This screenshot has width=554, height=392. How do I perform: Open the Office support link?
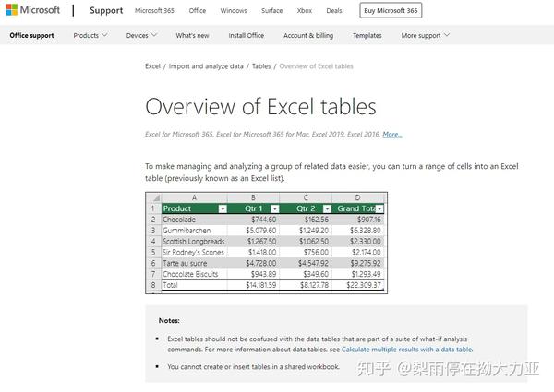coord(31,35)
